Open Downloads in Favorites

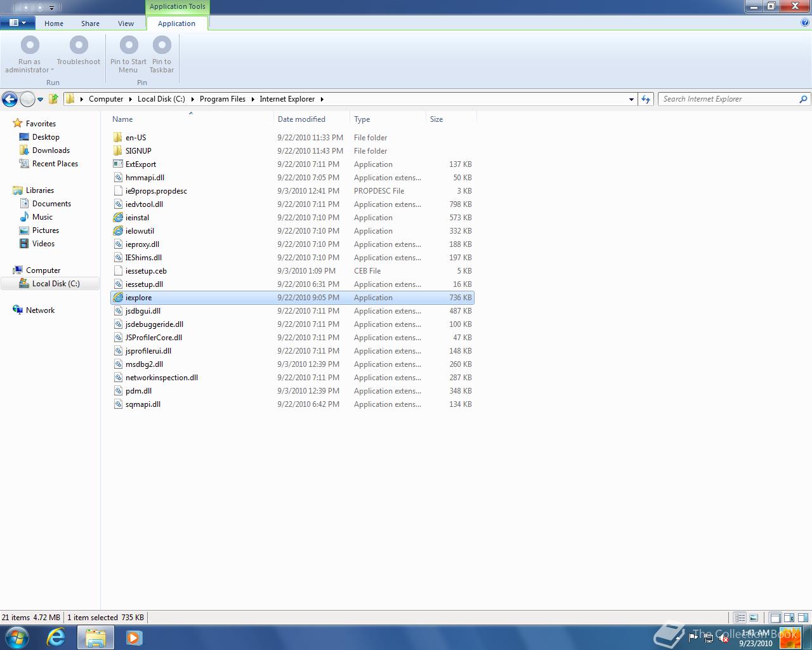pyautogui.click(x=51, y=150)
